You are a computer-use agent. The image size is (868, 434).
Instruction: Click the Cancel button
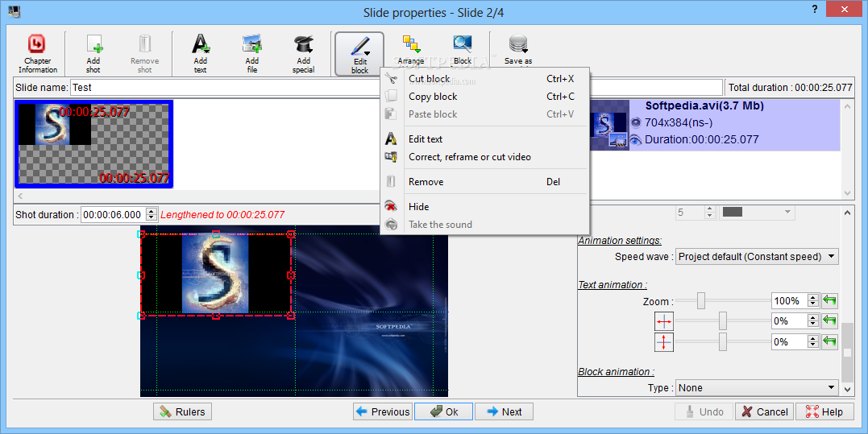(765, 412)
